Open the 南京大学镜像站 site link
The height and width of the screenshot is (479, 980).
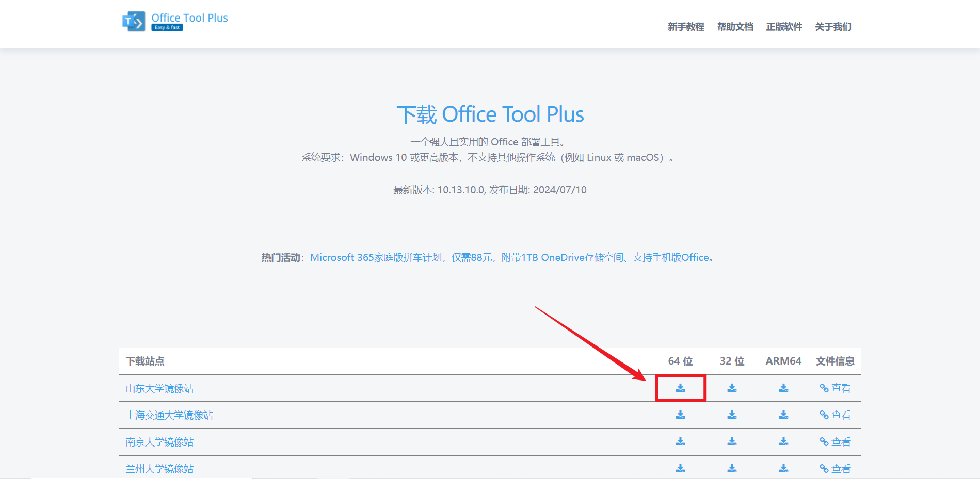click(x=160, y=442)
